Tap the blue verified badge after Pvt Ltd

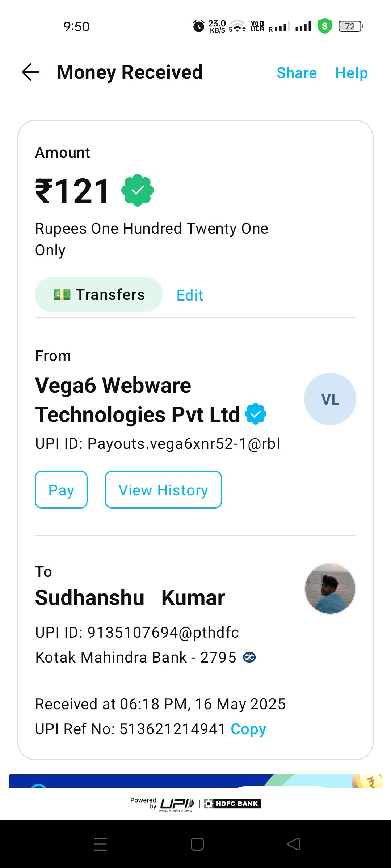256,414
